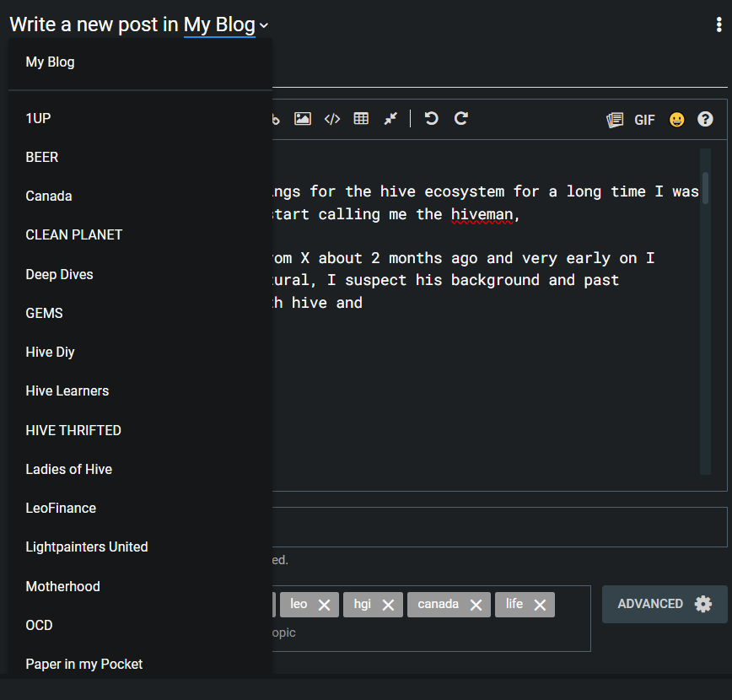This screenshot has height=700, width=732.
Task: Remove the hgi tag
Action: tap(388, 606)
